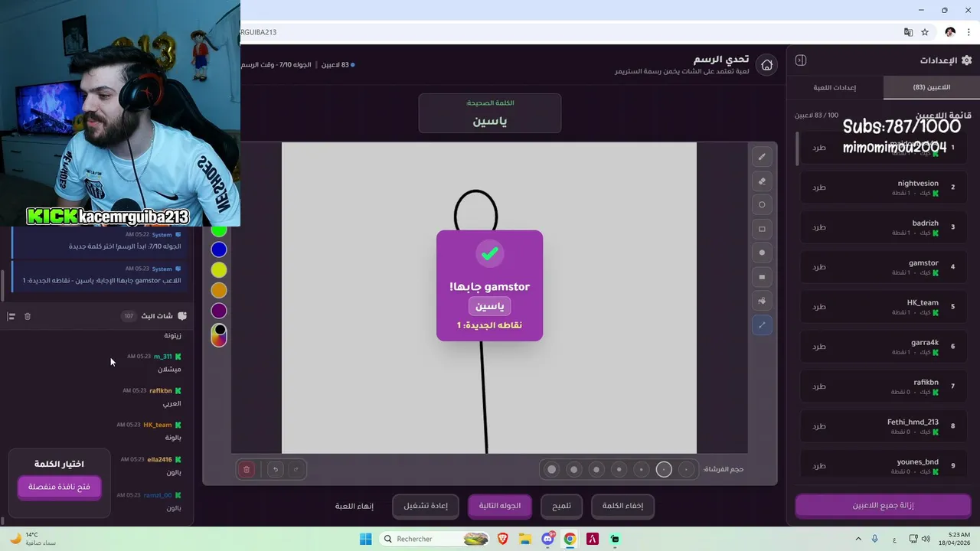Collapse the settings side panel
Viewport: 980px width, 551px height.
point(801,60)
